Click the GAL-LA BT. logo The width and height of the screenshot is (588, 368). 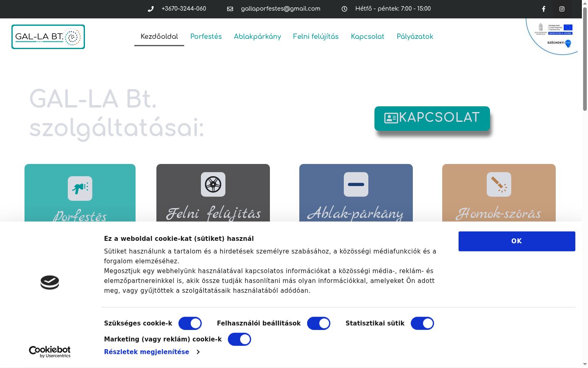pyautogui.click(x=48, y=37)
